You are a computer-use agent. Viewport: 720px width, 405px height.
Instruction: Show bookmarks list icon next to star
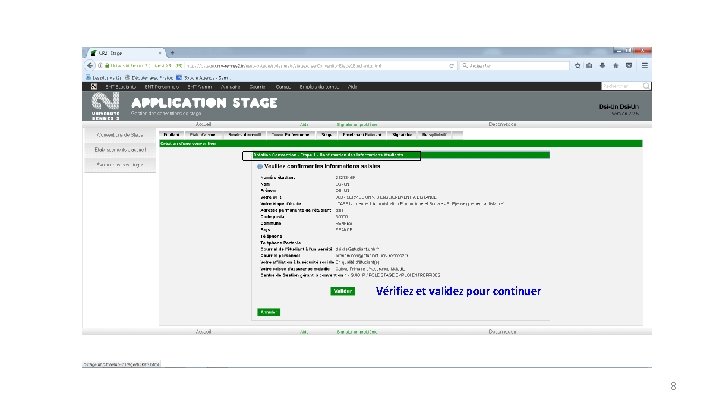(x=589, y=66)
